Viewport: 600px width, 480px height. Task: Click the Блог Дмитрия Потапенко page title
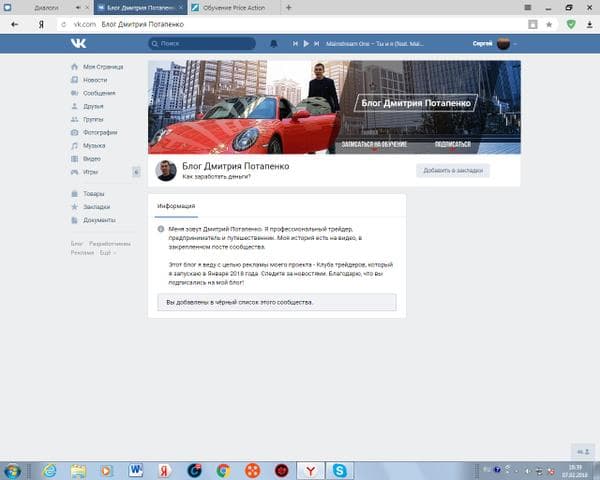point(236,166)
